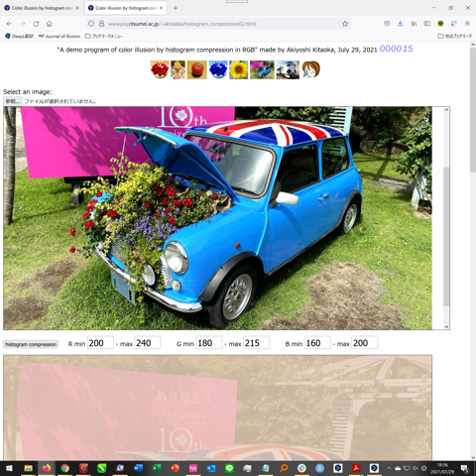Click the original blue Mini car photo
Viewport: 476px width, 476px height.
click(217, 218)
